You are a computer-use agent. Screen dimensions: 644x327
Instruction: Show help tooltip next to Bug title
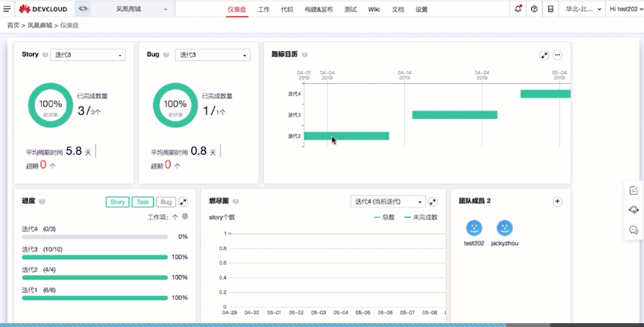(166, 55)
